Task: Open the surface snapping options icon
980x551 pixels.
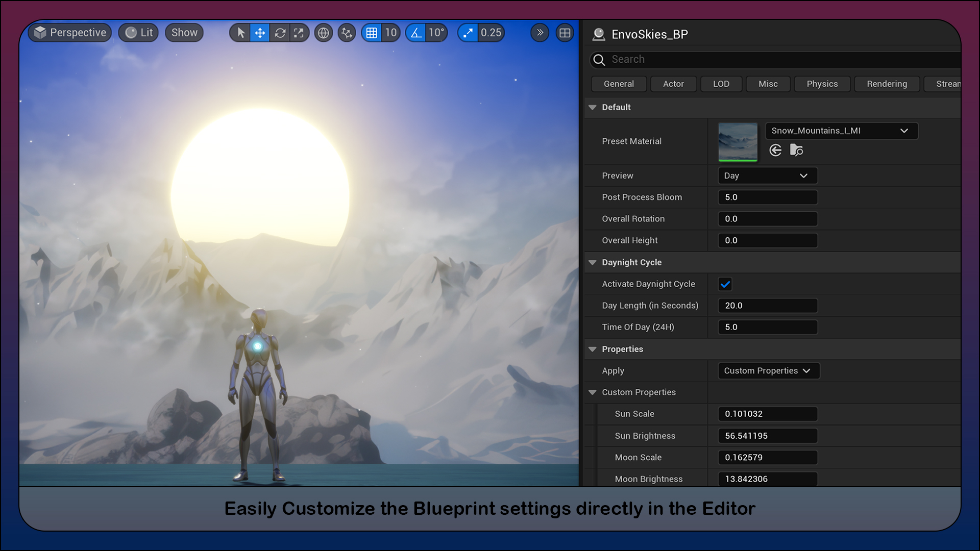Action: pos(347,32)
